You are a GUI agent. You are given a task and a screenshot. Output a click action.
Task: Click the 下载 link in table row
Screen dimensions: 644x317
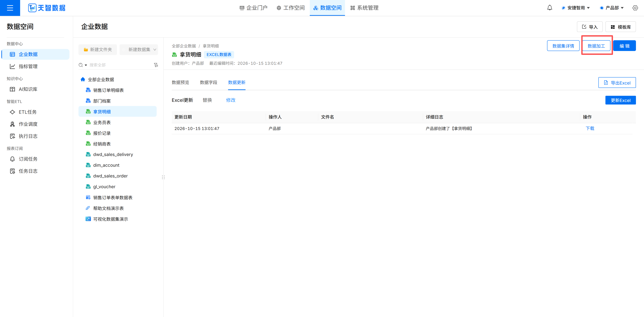pos(590,128)
